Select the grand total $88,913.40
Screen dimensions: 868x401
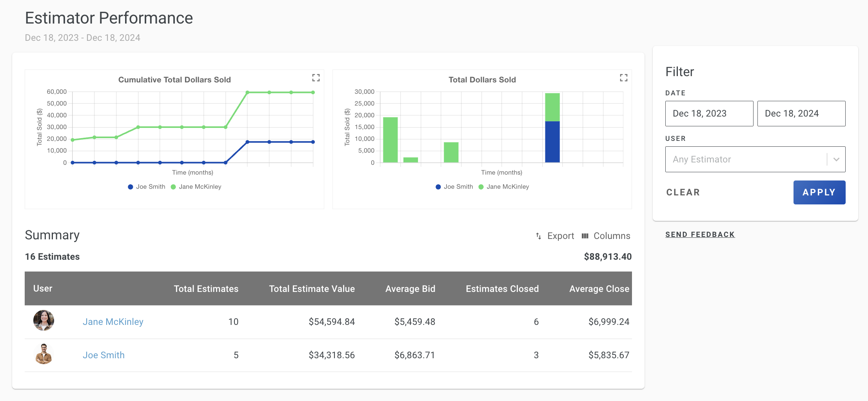coord(608,257)
